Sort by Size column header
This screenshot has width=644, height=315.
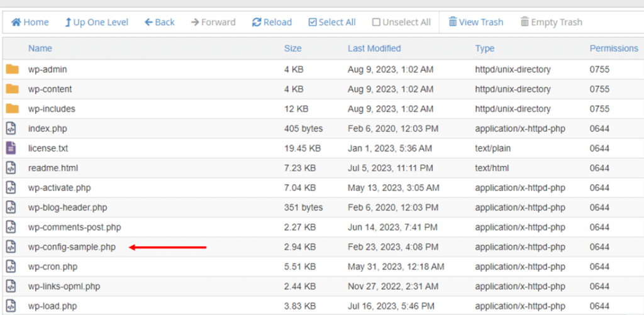tap(293, 48)
